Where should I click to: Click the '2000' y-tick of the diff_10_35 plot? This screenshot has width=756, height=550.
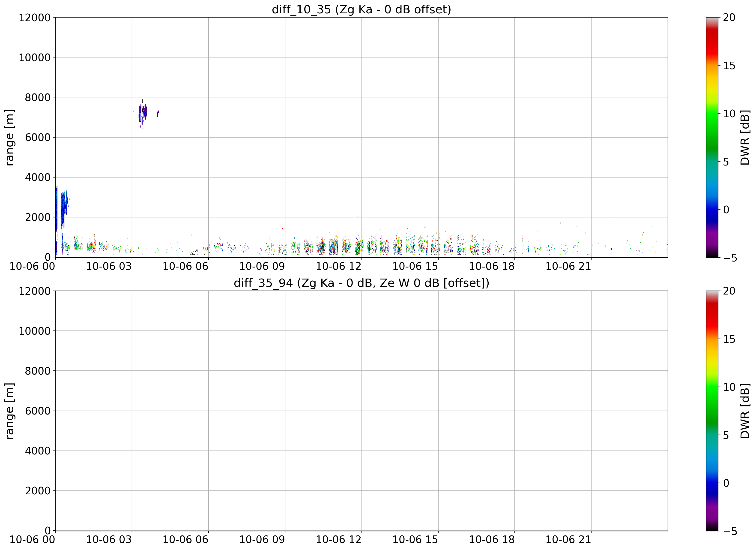click(38, 217)
